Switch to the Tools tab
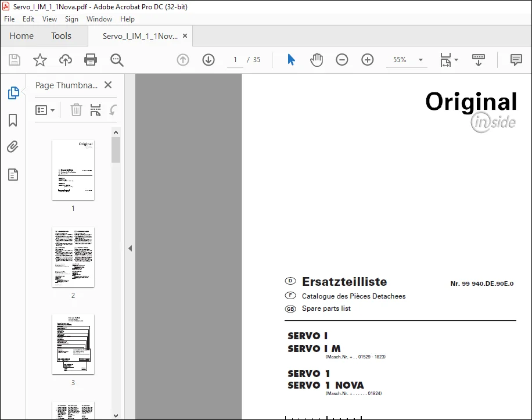This screenshot has width=532, height=420. point(61,35)
